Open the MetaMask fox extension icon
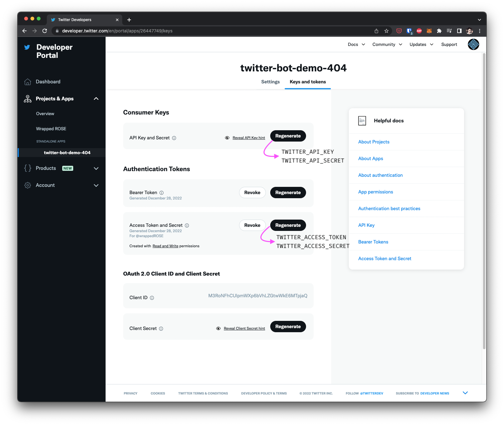The image size is (504, 425). [429, 31]
